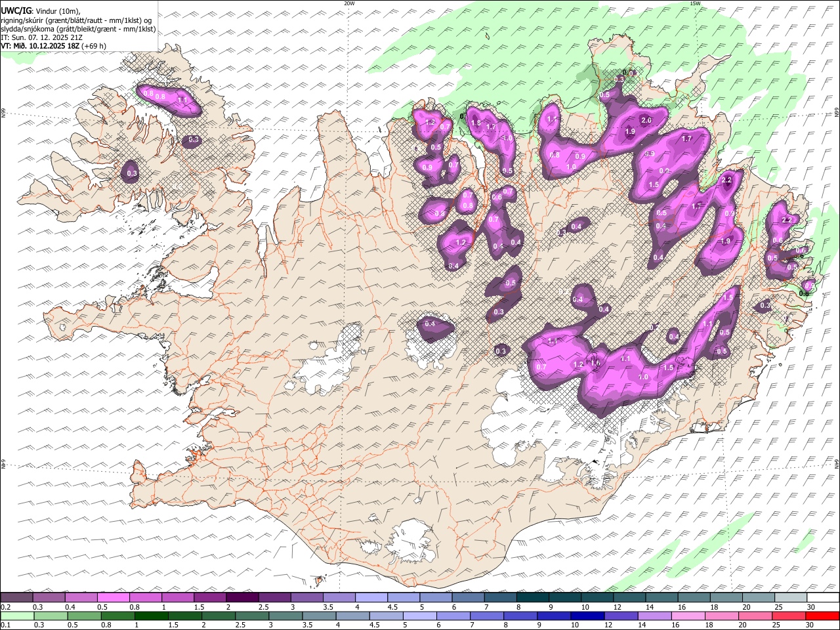Click the '12' label in the upper legend
This screenshot has height=630, width=840.
pyautogui.click(x=616, y=607)
